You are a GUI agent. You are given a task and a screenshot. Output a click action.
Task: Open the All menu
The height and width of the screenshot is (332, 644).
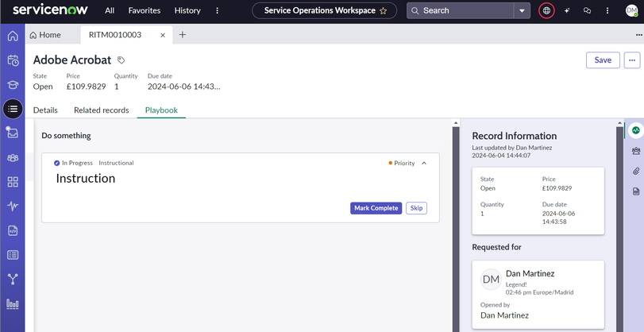pos(110,10)
